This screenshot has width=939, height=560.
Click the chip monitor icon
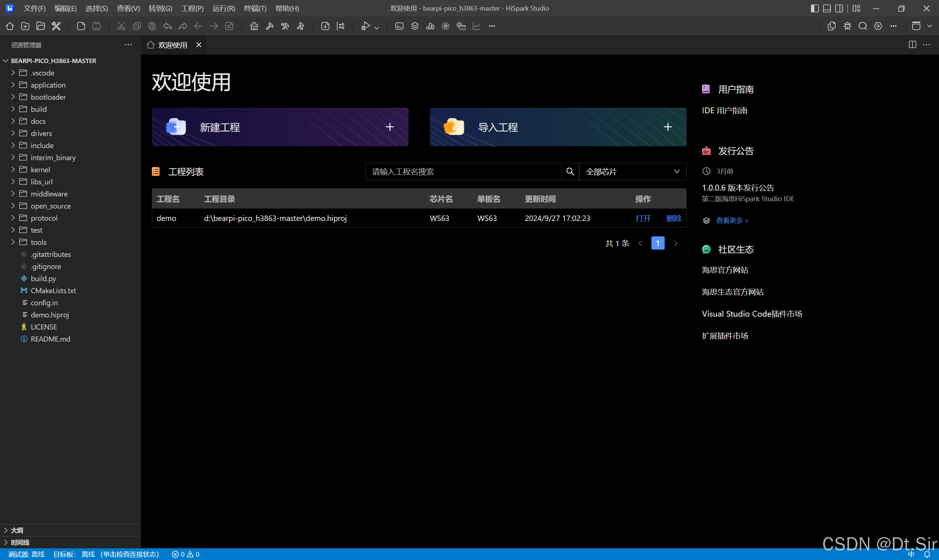[446, 26]
